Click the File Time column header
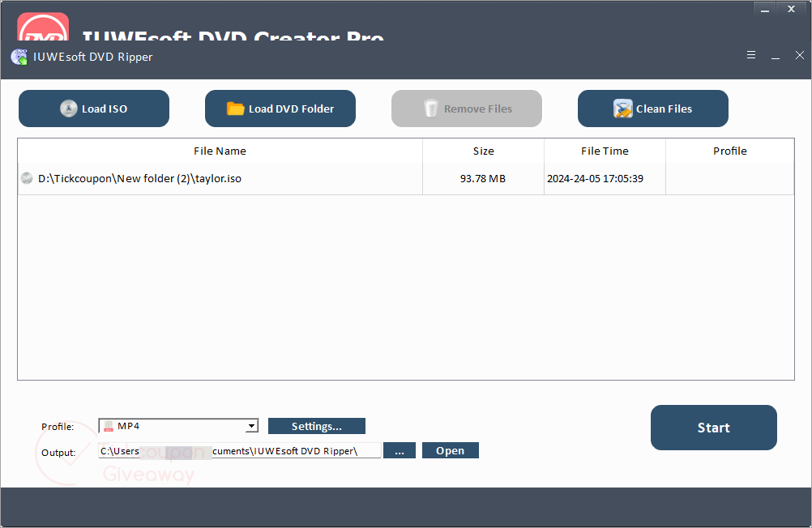Viewport: 812px width, 528px height. tap(605, 151)
